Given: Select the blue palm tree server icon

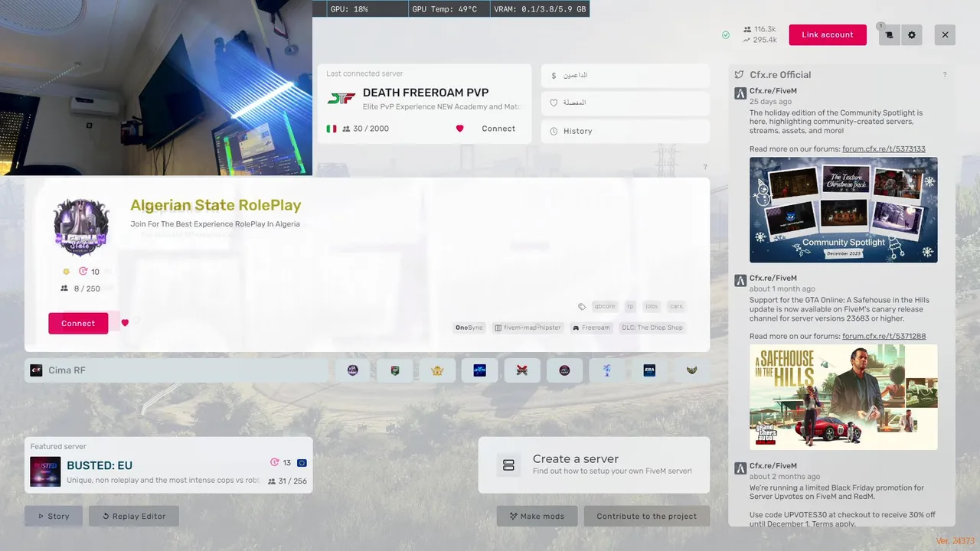Looking at the screenshot, I should 606,370.
